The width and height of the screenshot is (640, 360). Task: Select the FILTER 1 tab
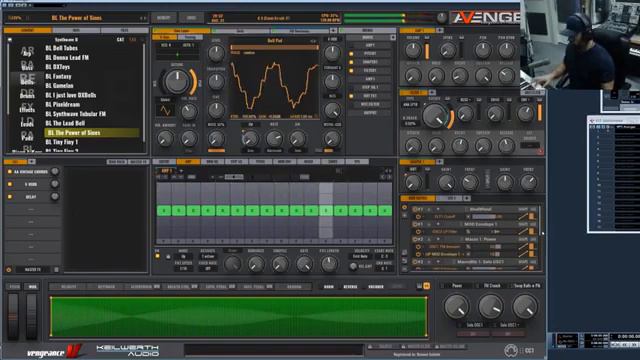click(413, 93)
